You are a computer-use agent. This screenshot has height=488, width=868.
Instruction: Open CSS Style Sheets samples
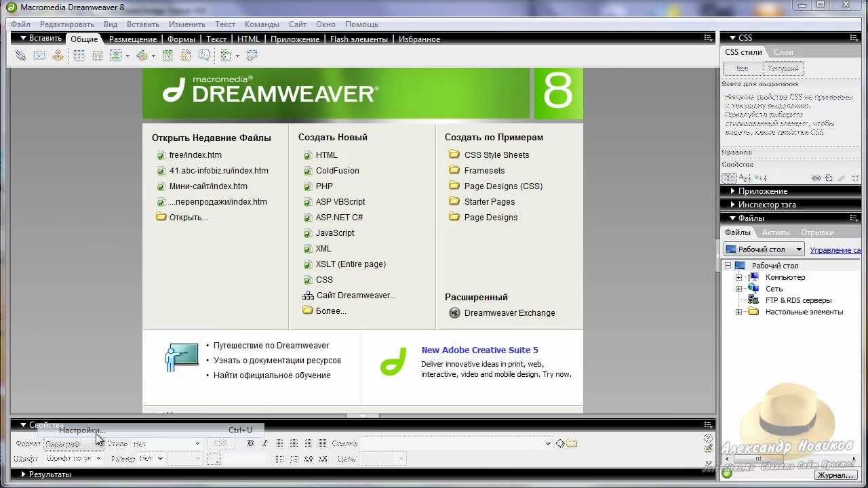pos(496,155)
